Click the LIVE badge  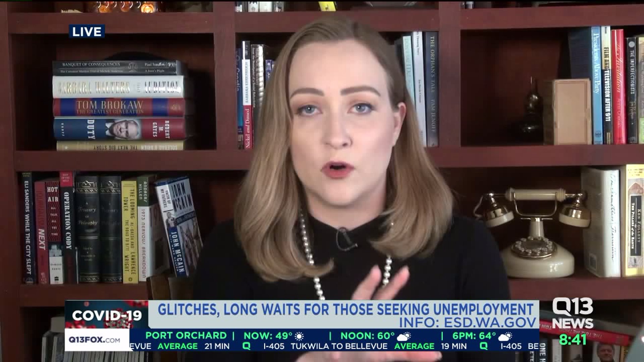(x=87, y=32)
